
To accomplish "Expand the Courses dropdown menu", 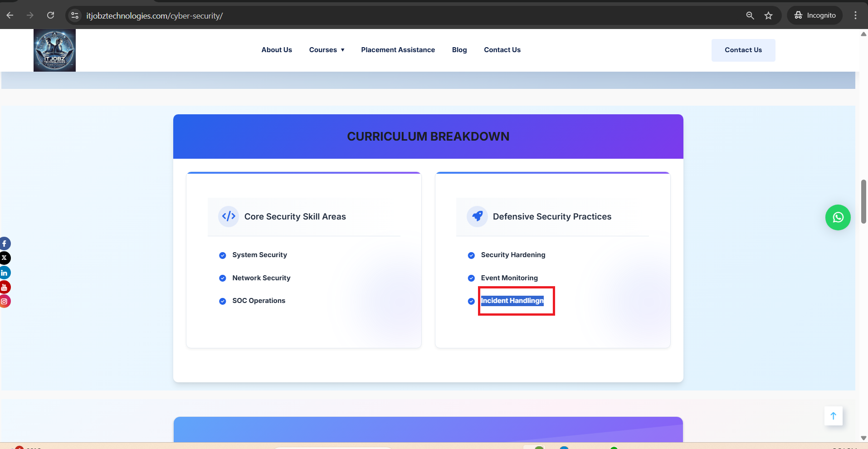I will [x=327, y=50].
